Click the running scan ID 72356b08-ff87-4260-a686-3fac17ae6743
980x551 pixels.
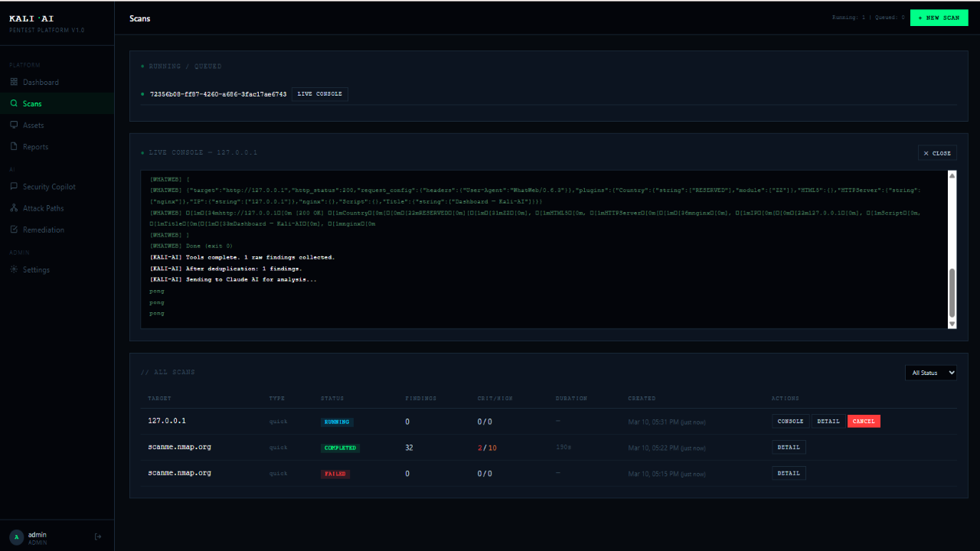pyautogui.click(x=218, y=94)
